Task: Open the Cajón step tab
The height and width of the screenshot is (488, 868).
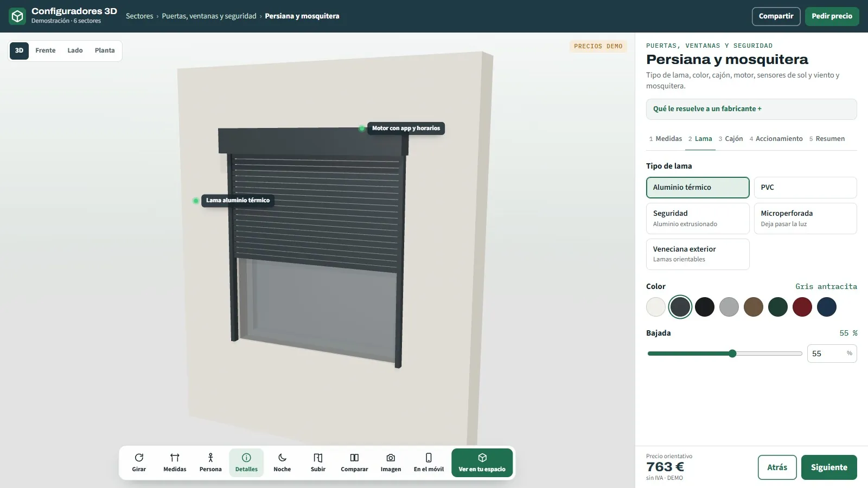Action: (731, 139)
